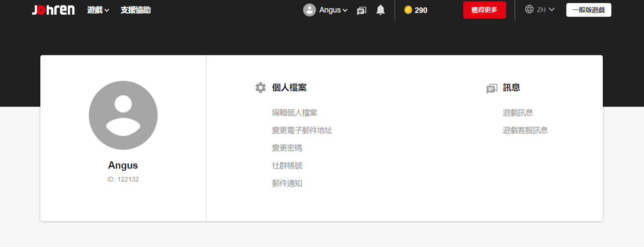Open the 社群帳號 link

287,166
